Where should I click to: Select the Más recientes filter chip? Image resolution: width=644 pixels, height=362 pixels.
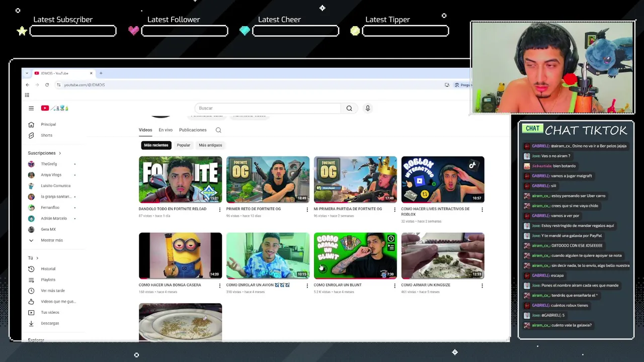156,145
